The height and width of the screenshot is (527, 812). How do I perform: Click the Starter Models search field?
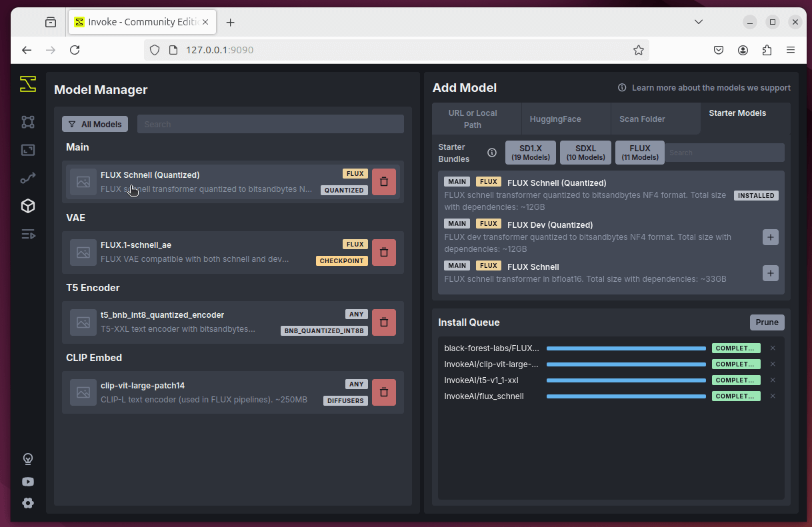(725, 153)
